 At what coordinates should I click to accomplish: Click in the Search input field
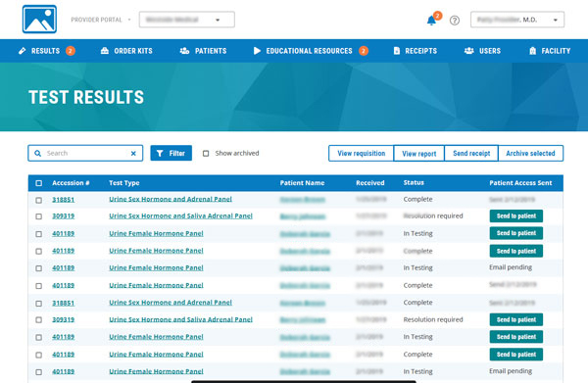(85, 153)
